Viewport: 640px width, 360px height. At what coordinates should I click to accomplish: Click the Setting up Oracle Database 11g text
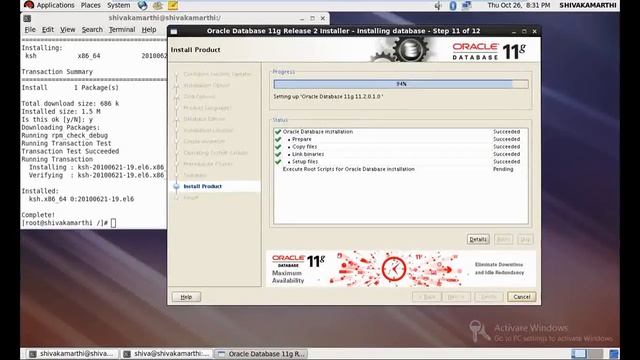coord(328,97)
